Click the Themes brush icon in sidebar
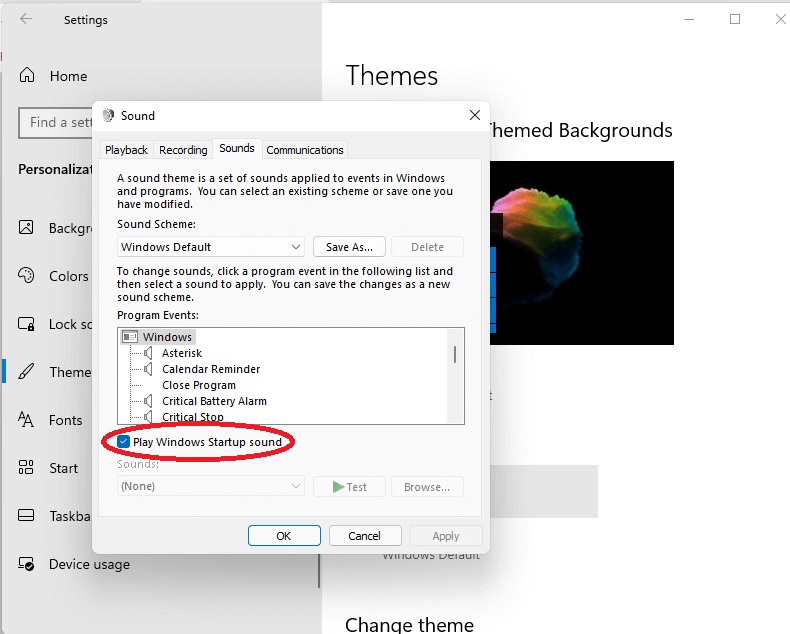790x634 pixels. coord(26,371)
